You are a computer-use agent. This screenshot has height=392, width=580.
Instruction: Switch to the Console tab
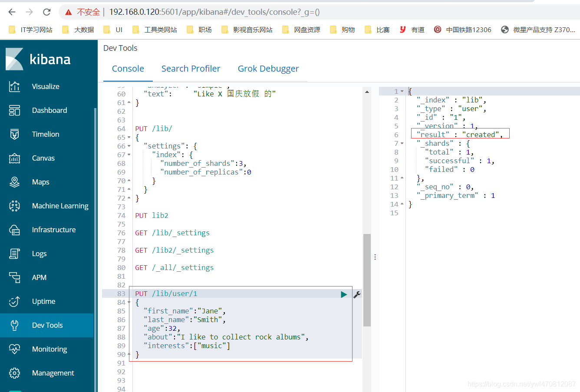(x=128, y=69)
